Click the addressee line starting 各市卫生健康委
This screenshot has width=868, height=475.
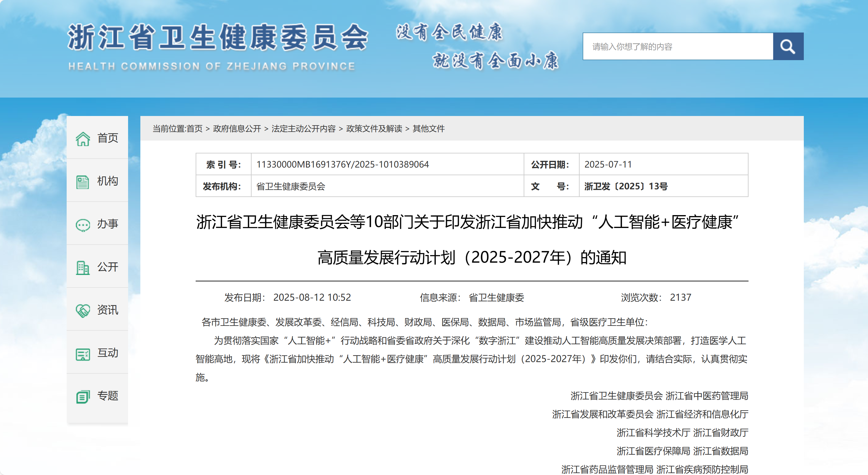pyautogui.click(x=424, y=322)
